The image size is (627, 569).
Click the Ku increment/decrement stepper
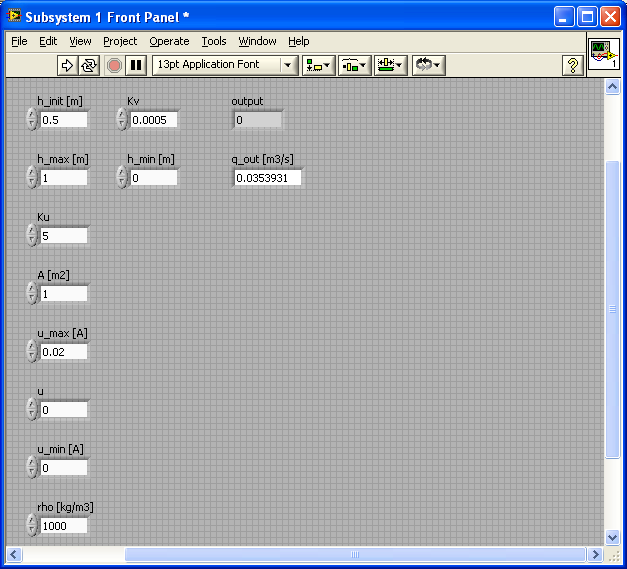tap(32, 236)
